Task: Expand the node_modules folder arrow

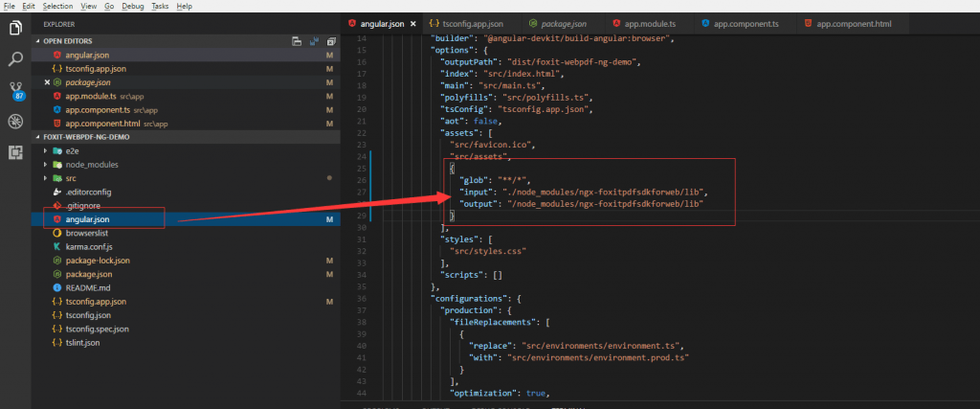Action: [46, 165]
